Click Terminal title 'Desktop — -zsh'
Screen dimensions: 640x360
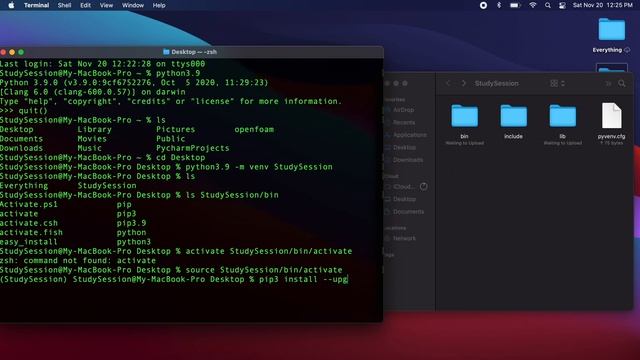click(194, 52)
